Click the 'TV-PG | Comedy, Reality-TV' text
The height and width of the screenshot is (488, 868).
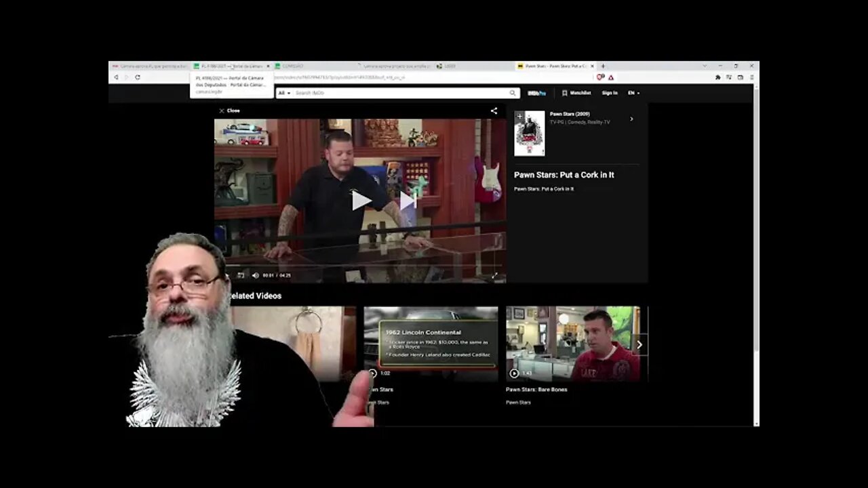pyautogui.click(x=580, y=123)
